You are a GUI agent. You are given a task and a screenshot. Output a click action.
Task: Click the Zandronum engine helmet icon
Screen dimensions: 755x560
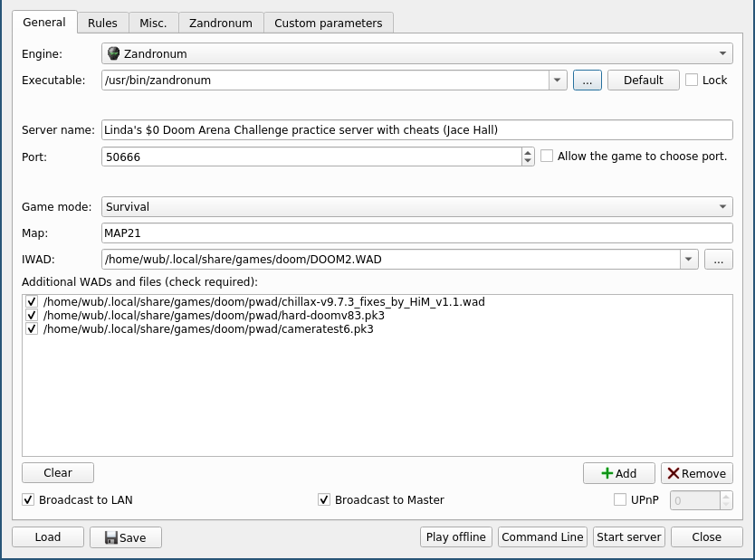click(x=113, y=53)
